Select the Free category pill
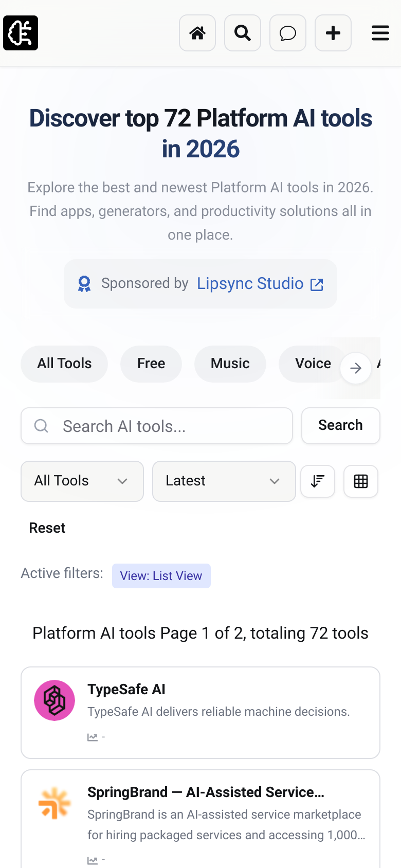This screenshot has width=401, height=868. [x=151, y=364]
